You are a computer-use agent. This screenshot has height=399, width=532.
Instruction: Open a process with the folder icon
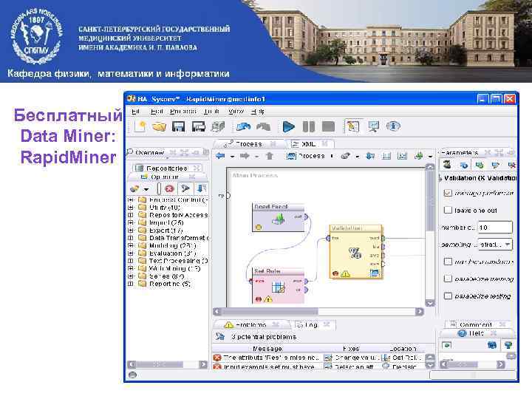click(x=159, y=127)
